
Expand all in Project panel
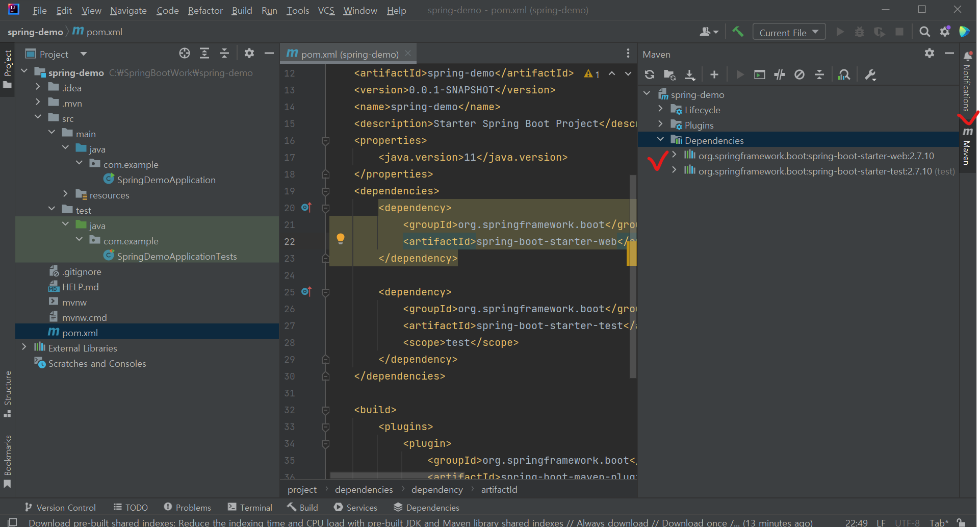[204, 53]
